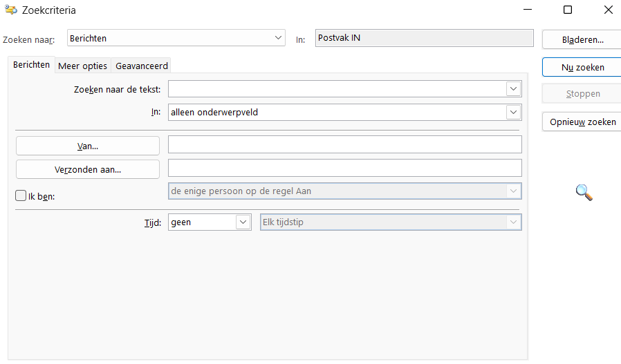Open the 'Meer opties' tab
The width and height of the screenshot is (621, 364).
coord(82,66)
